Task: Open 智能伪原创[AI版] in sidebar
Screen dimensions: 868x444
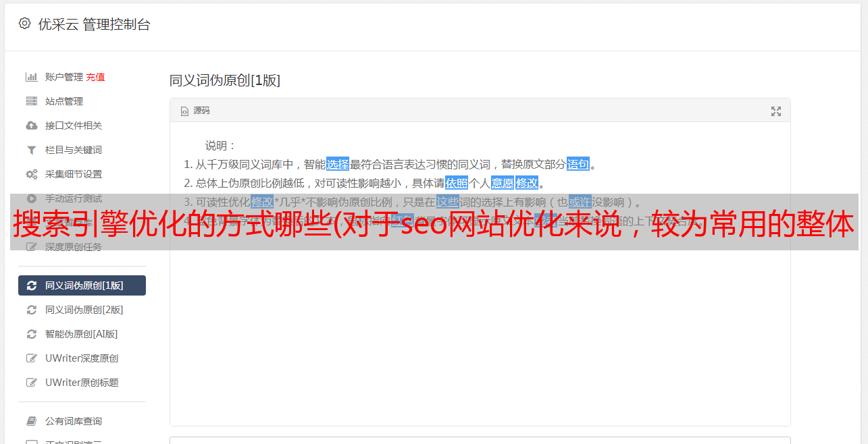Action: click(82, 334)
